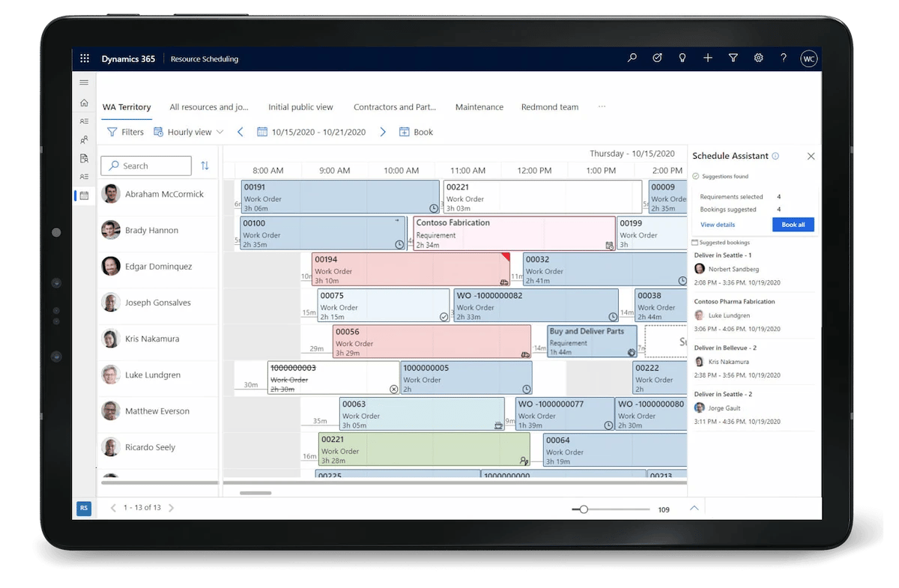Click the plus quick-create icon
Image resolution: width=899 pixels, height=588 pixels.
(708, 58)
